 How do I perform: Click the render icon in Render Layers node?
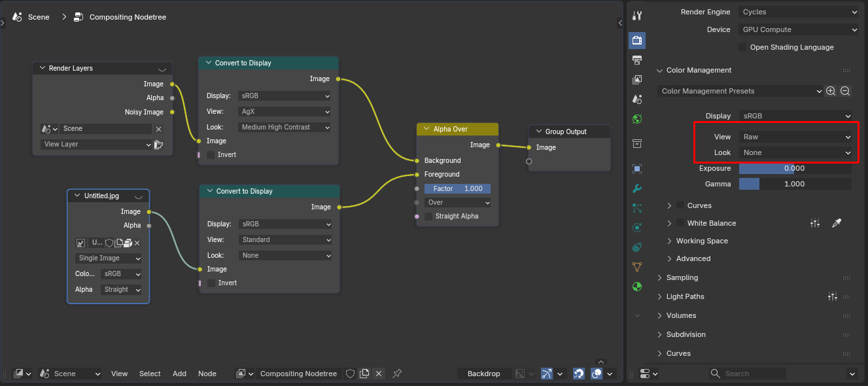tap(158, 145)
